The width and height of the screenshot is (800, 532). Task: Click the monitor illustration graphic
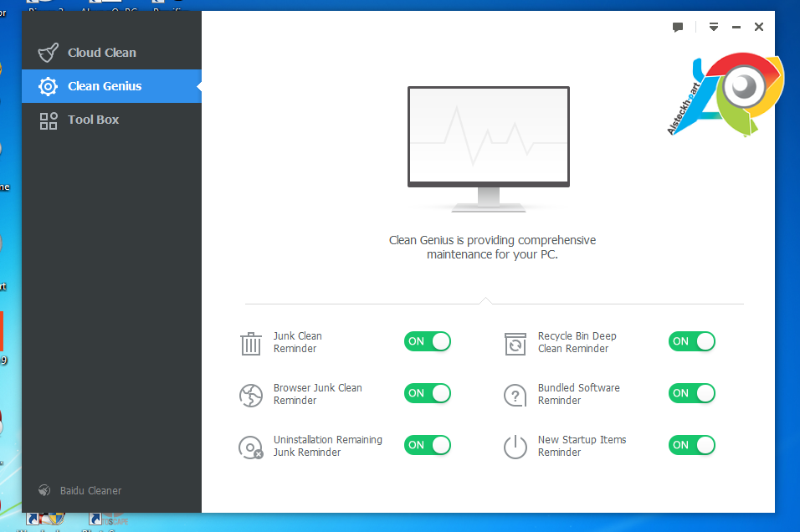pyautogui.click(x=489, y=149)
